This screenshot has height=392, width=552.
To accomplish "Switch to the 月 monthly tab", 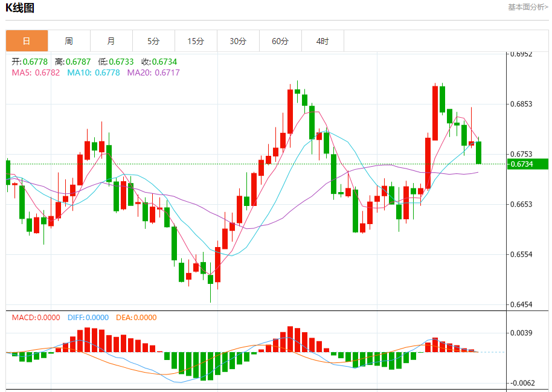I will click(x=111, y=41).
